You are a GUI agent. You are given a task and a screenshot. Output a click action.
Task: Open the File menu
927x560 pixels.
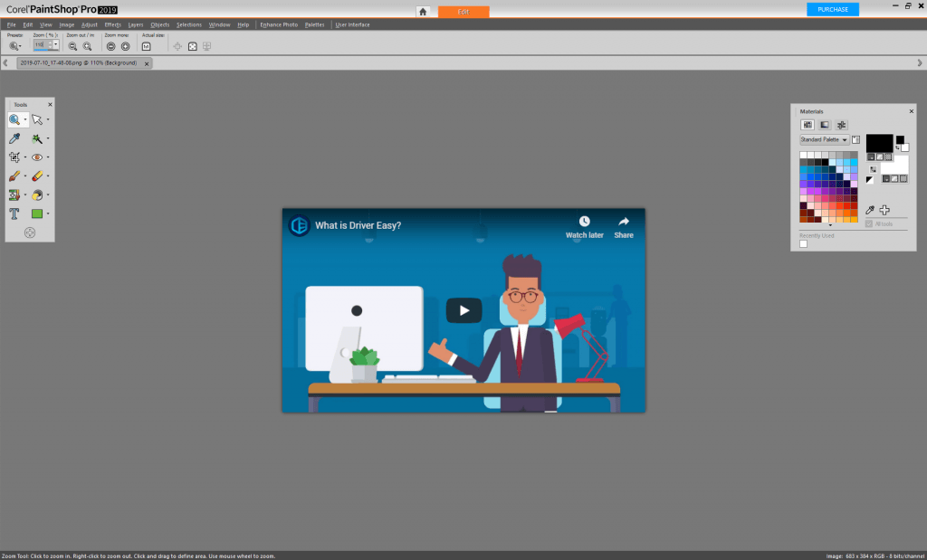(x=11, y=24)
